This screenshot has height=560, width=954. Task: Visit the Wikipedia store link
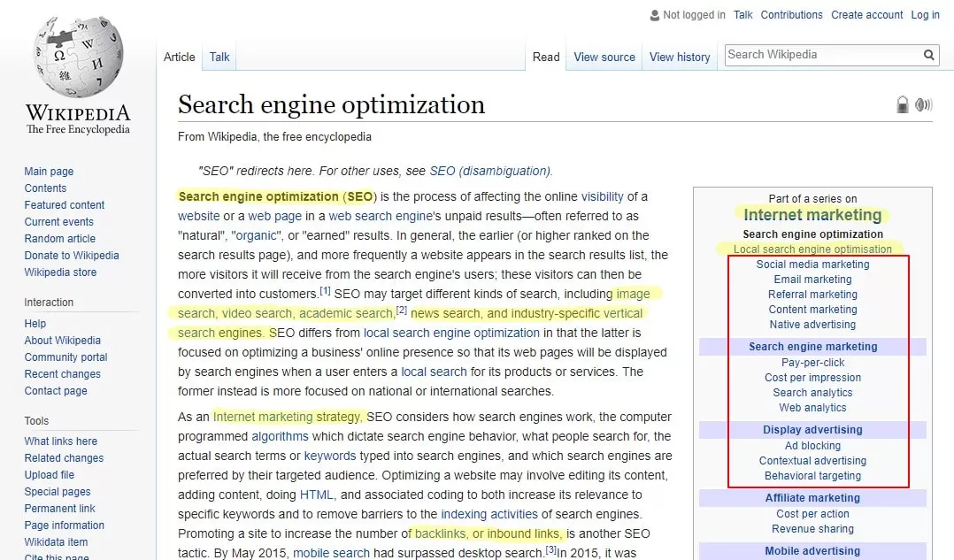[x=60, y=272]
